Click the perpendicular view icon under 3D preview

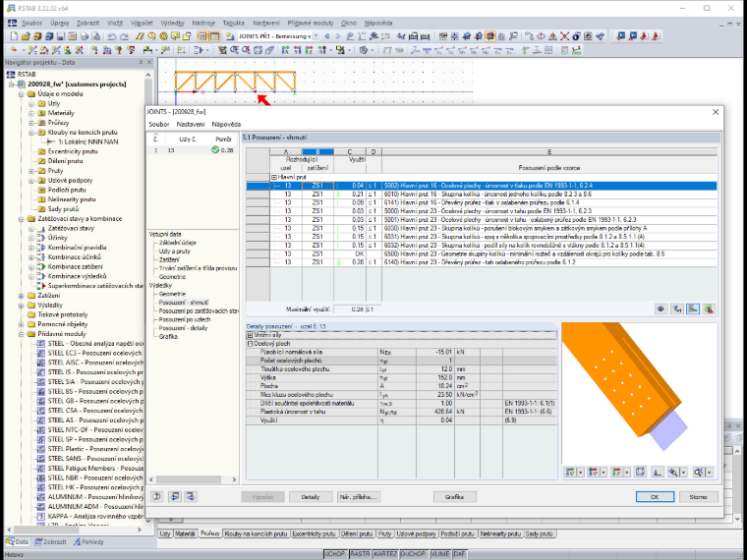click(657, 472)
